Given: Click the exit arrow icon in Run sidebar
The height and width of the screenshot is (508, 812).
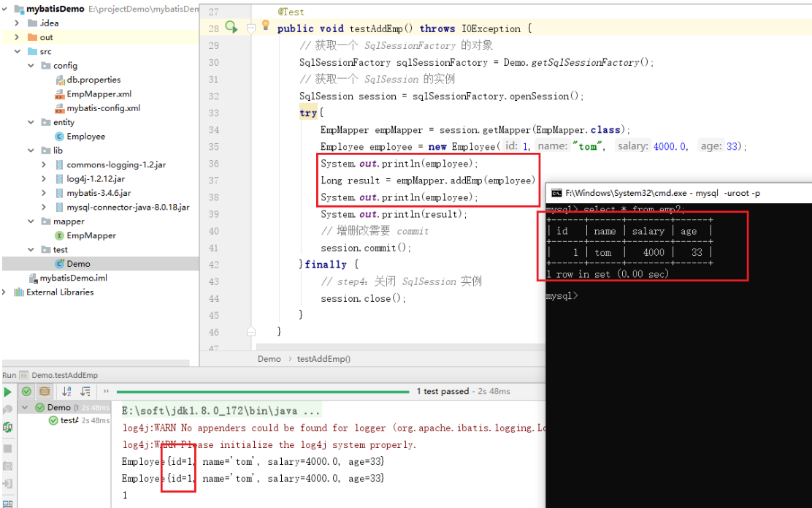Looking at the screenshot, I should [x=7, y=484].
